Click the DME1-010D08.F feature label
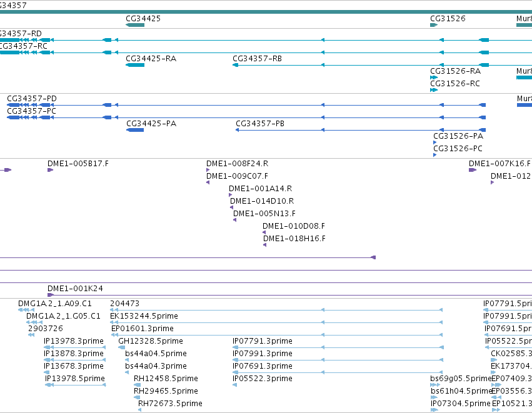The image size is (532, 413). [294, 227]
